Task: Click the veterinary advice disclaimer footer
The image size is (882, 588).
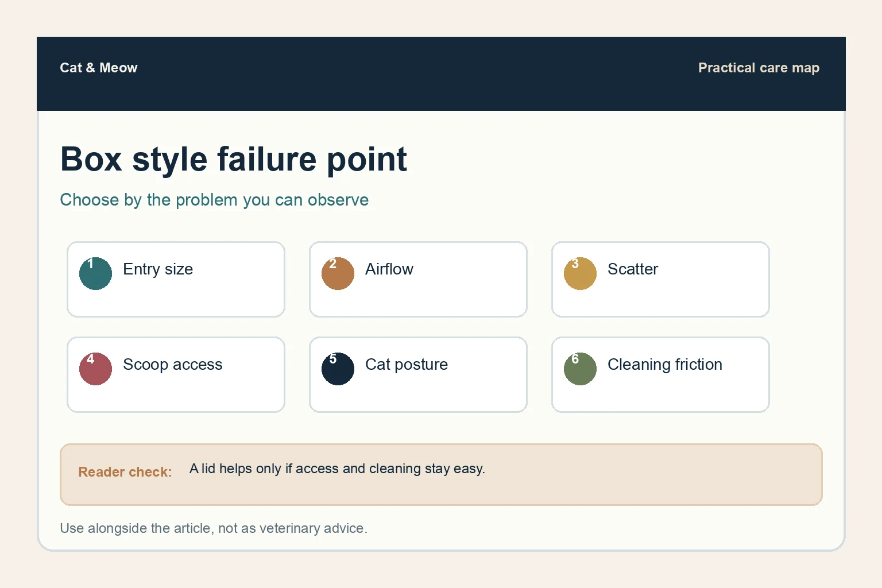Action: pos(214,528)
